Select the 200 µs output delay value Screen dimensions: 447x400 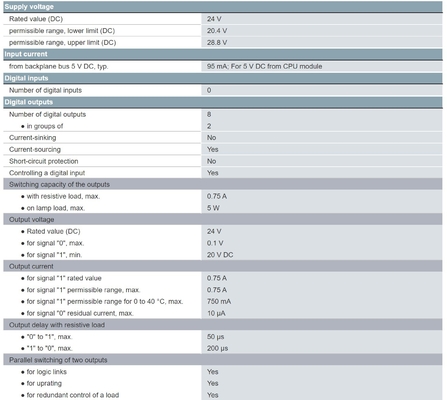pos(217,348)
